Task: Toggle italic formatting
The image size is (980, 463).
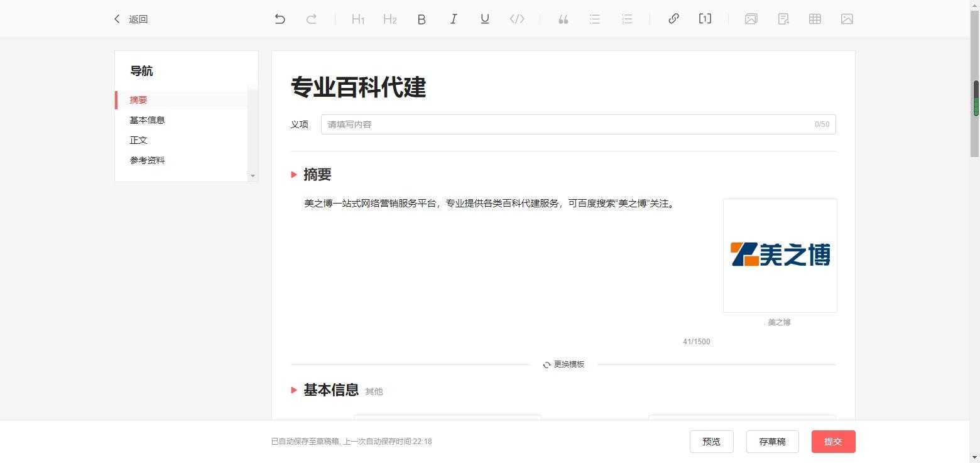Action: pos(453,19)
